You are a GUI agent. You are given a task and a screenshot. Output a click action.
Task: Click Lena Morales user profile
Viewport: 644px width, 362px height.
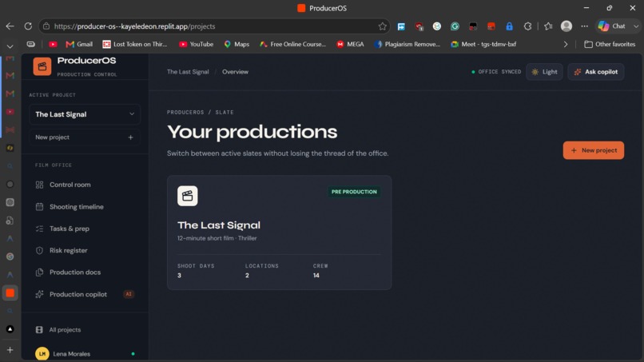(x=85, y=353)
